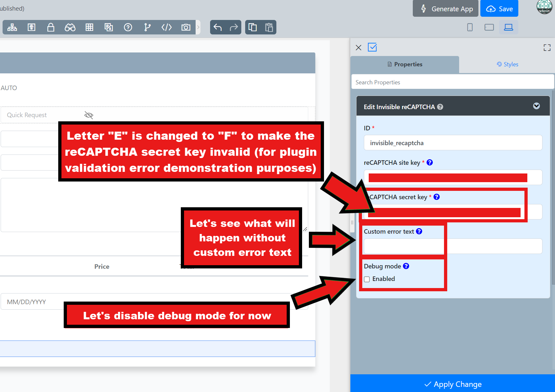The height and width of the screenshot is (392, 555).
Task: Switch to tablet preview
Action: point(489,27)
